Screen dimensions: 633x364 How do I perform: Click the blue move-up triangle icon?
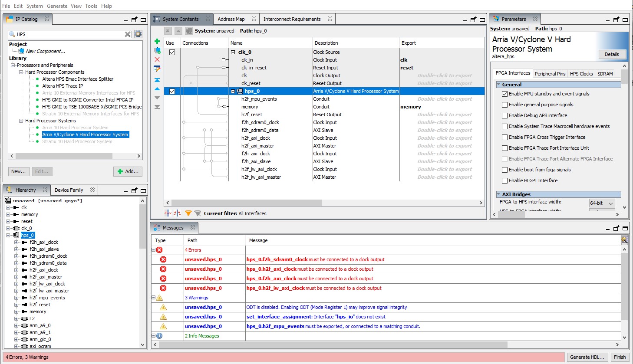tap(157, 89)
